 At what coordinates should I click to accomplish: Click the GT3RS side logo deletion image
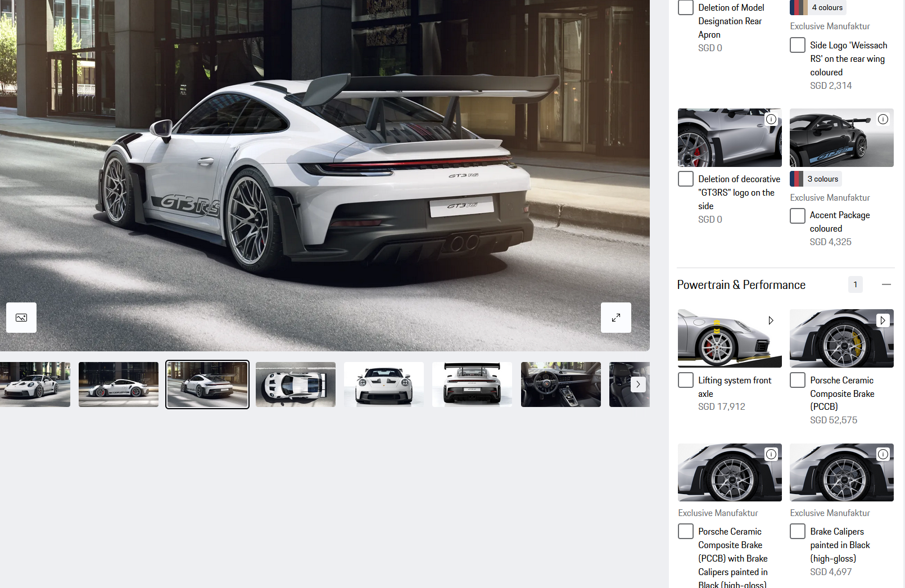(x=730, y=138)
